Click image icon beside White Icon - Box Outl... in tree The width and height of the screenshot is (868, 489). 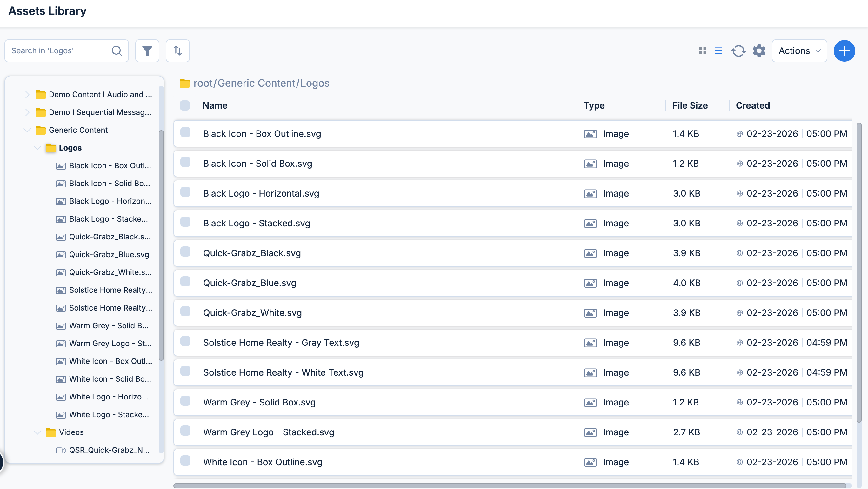click(x=61, y=362)
